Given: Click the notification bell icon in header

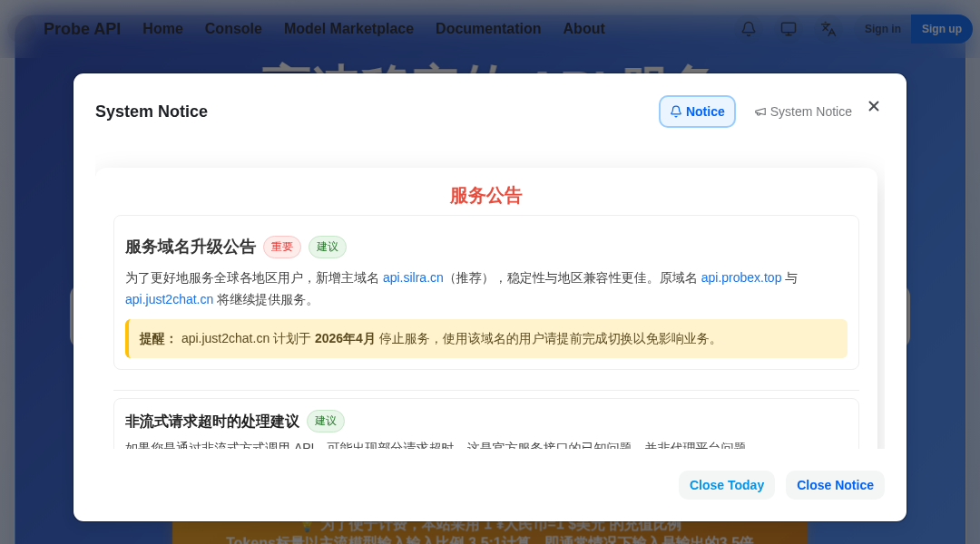Looking at the screenshot, I should [749, 28].
